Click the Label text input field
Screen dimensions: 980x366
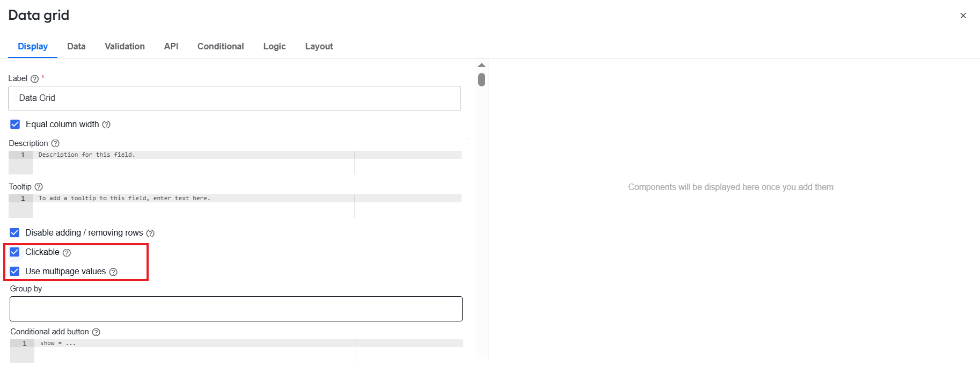(235, 98)
